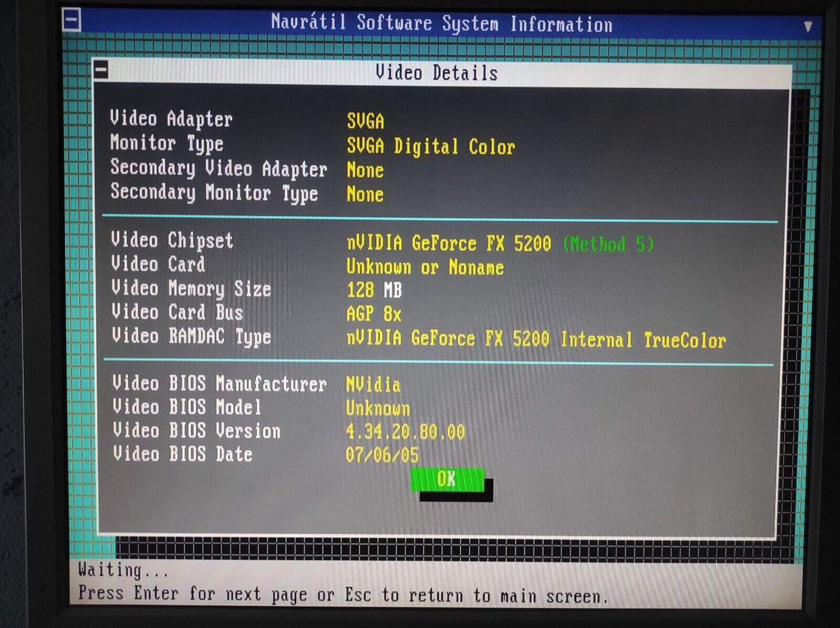
Task: Select the Video Adapter SVGA value
Action: coord(365,121)
